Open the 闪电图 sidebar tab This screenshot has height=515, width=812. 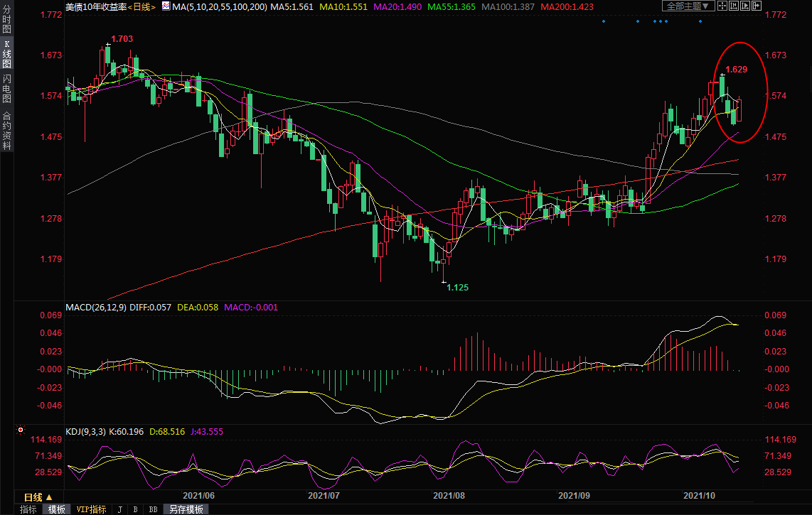coord(6,87)
